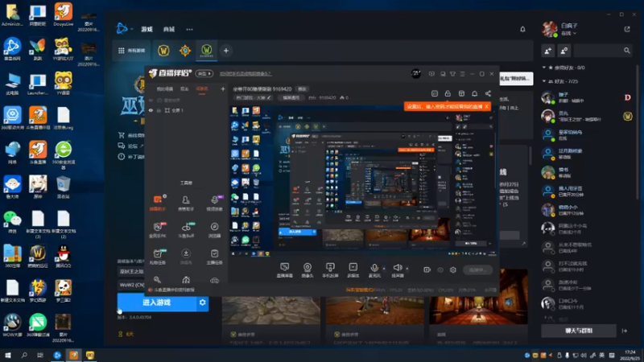
Task: Toggle the recording camera icon in Douyu
Action: 427,269
